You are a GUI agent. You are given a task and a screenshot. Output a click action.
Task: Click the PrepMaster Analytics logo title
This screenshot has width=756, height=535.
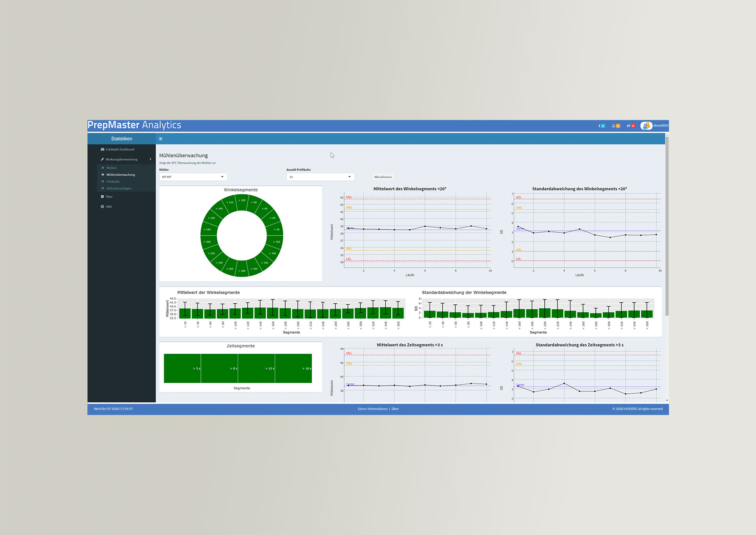coord(135,125)
